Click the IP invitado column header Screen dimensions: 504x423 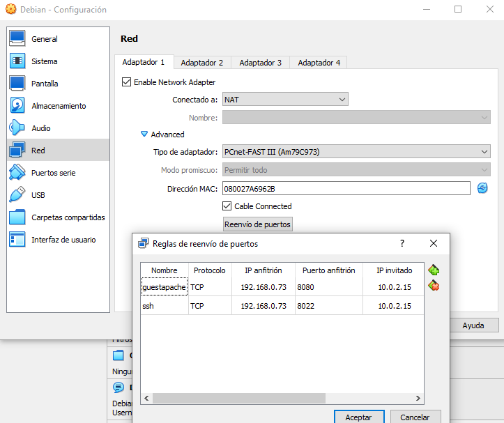pyautogui.click(x=394, y=270)
